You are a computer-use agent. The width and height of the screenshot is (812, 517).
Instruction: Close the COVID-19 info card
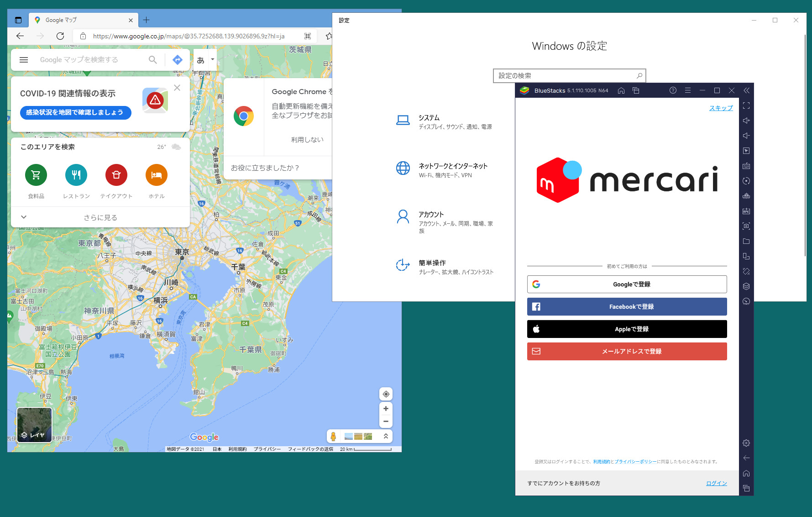177,88
